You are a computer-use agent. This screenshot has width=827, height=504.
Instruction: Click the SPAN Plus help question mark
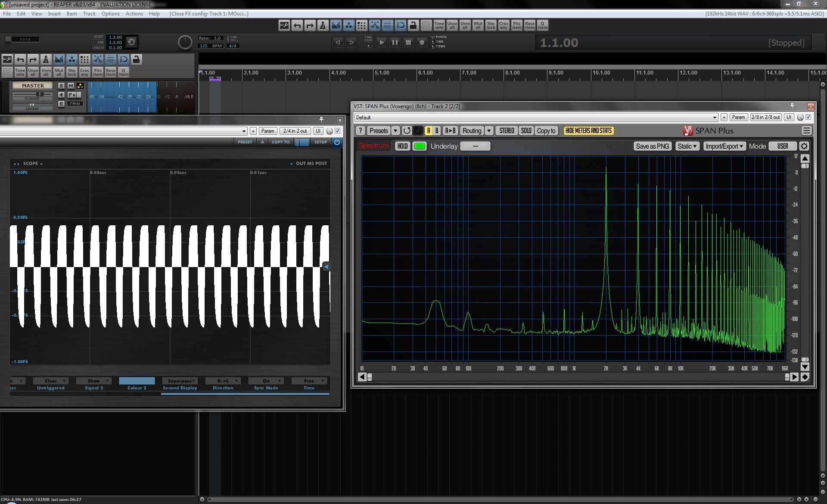pos(361,131)
